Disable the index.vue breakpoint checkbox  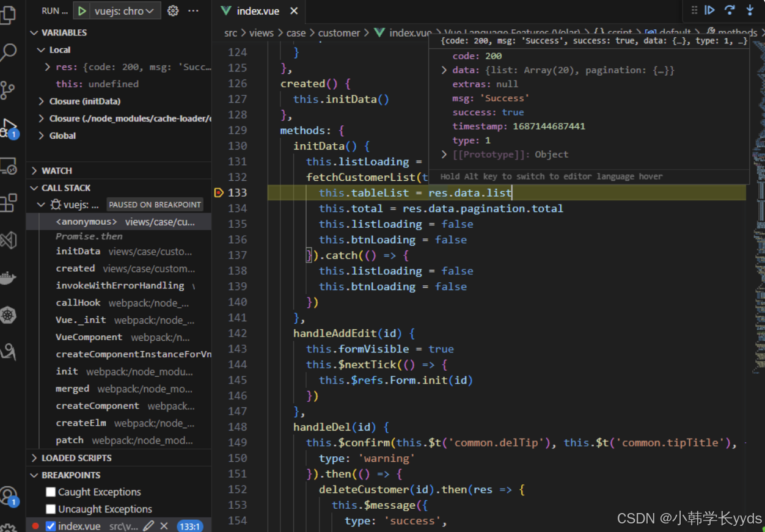pyautogui.click(x=50, y=525)
